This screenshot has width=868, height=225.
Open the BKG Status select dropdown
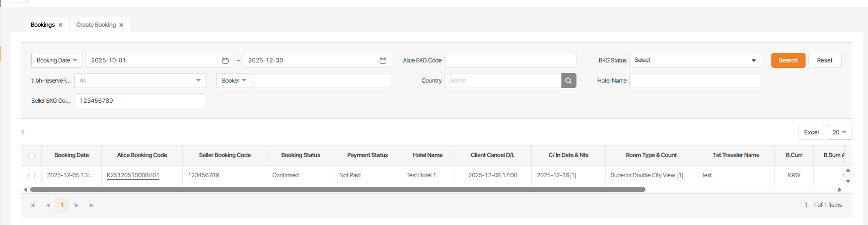coord(694,60)
